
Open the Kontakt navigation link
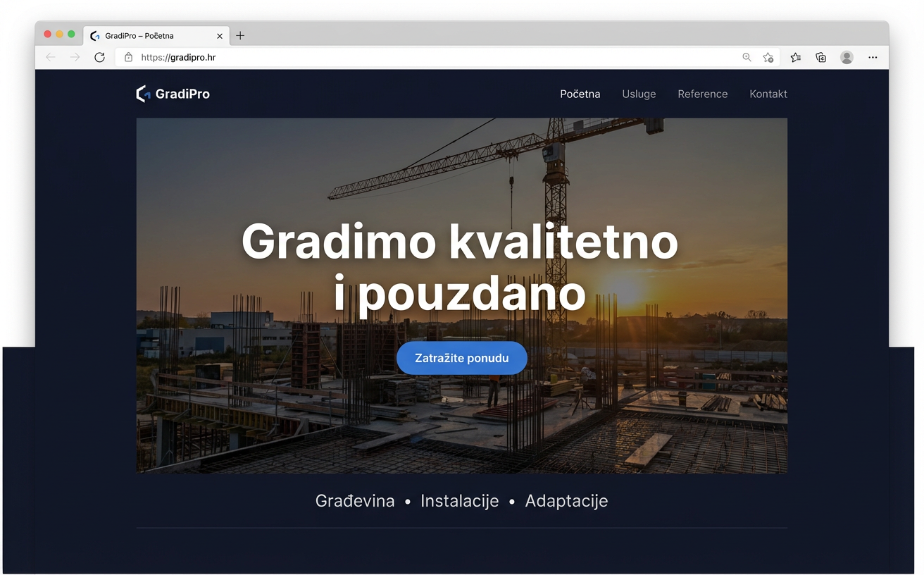pos(768,94)
